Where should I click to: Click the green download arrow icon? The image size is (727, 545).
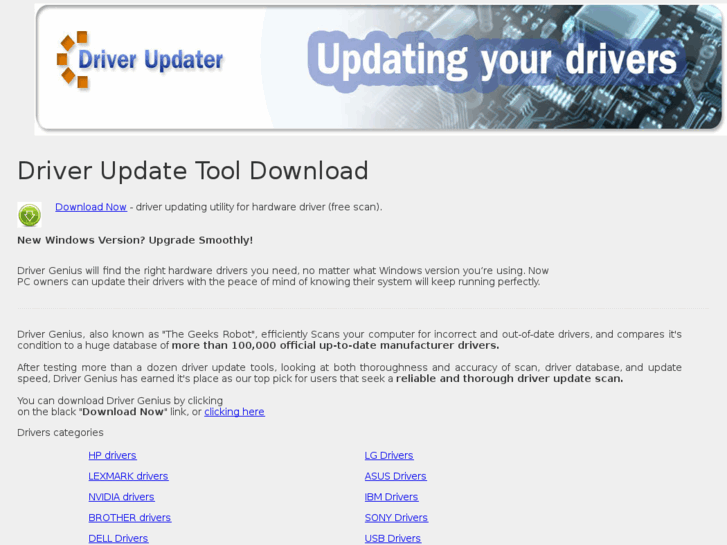click(x=29, y=215)
